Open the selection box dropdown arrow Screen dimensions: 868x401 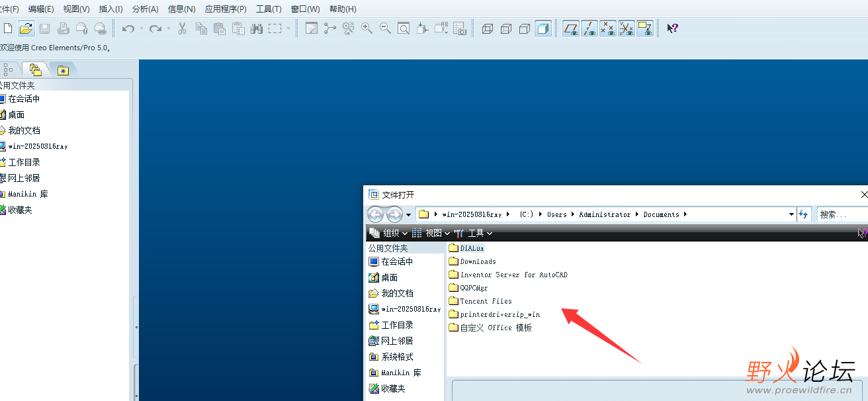tap(288, 28)
